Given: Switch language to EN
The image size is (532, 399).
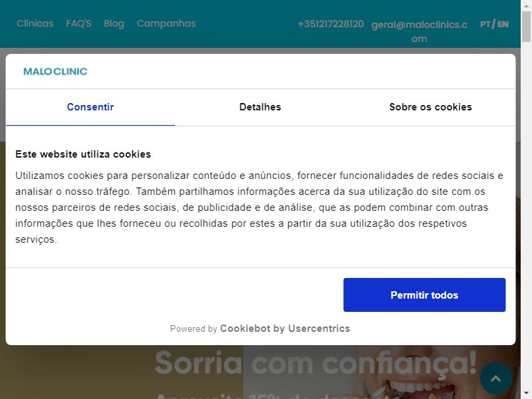Looking at the screenshot, I should click(x=503, y=24).
